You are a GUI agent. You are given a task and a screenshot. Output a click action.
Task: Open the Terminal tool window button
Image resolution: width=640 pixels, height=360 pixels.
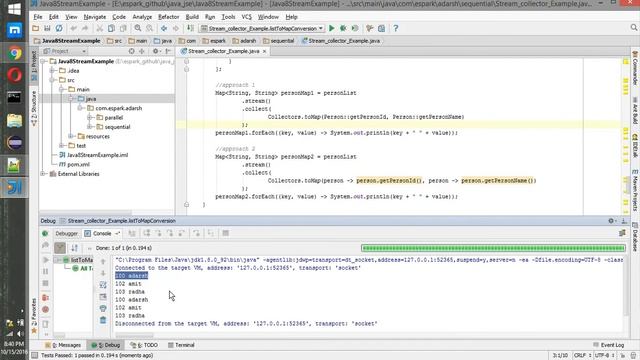pos(181,345)
